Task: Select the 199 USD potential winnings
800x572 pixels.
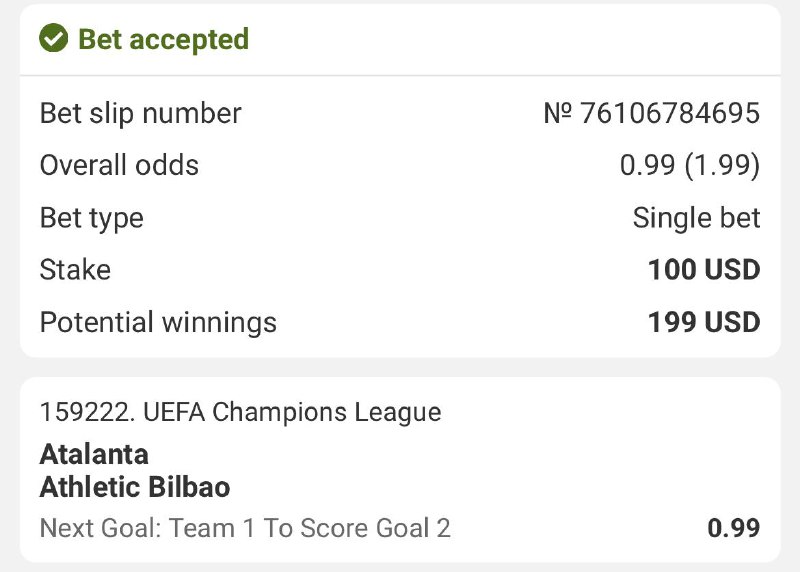Action: coord(704,323)
